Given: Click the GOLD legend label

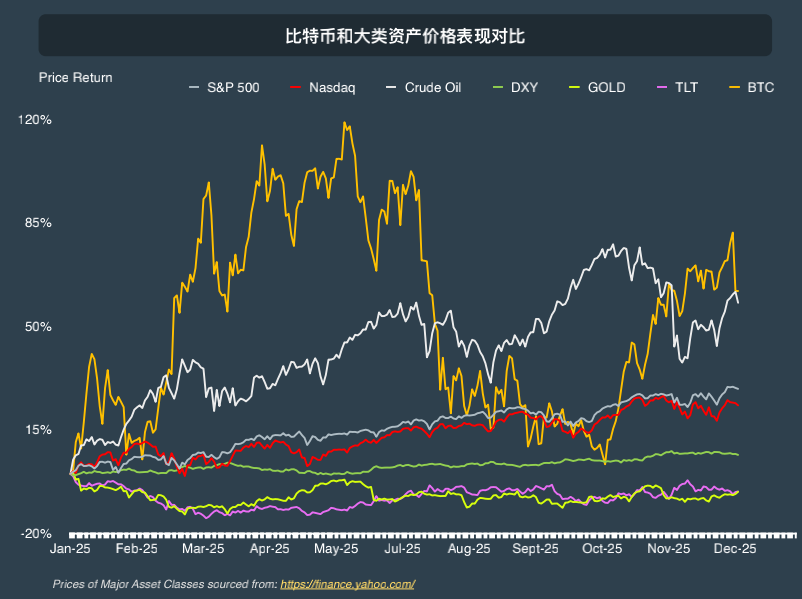Looking at the screenshot, I should (606, 87).
